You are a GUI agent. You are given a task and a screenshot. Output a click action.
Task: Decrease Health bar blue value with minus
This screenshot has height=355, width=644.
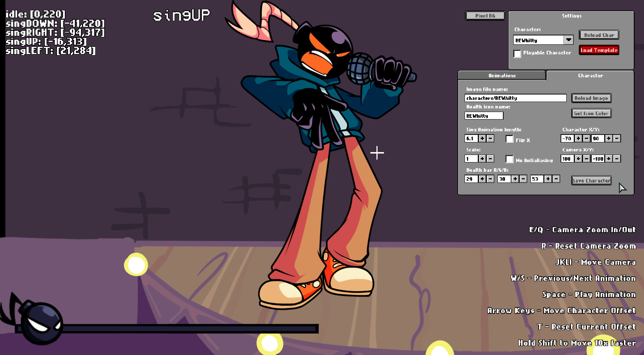[556, 179]
